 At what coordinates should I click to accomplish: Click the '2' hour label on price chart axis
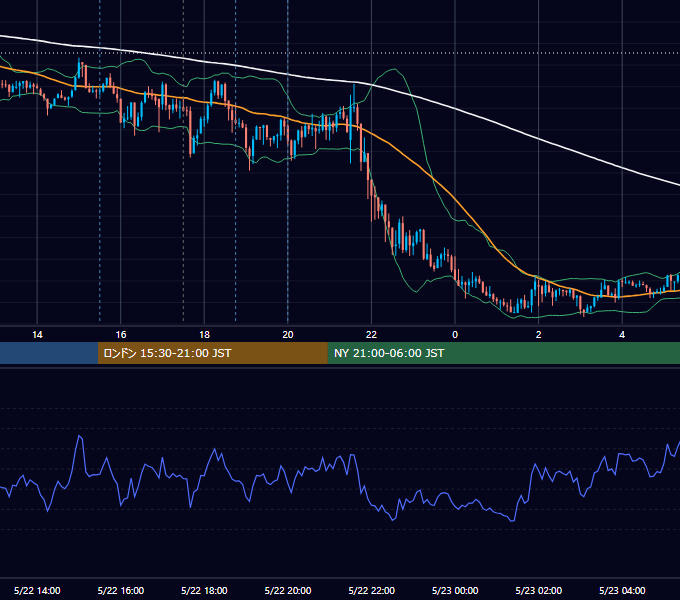pyautogui.click(x=538, y=335)
